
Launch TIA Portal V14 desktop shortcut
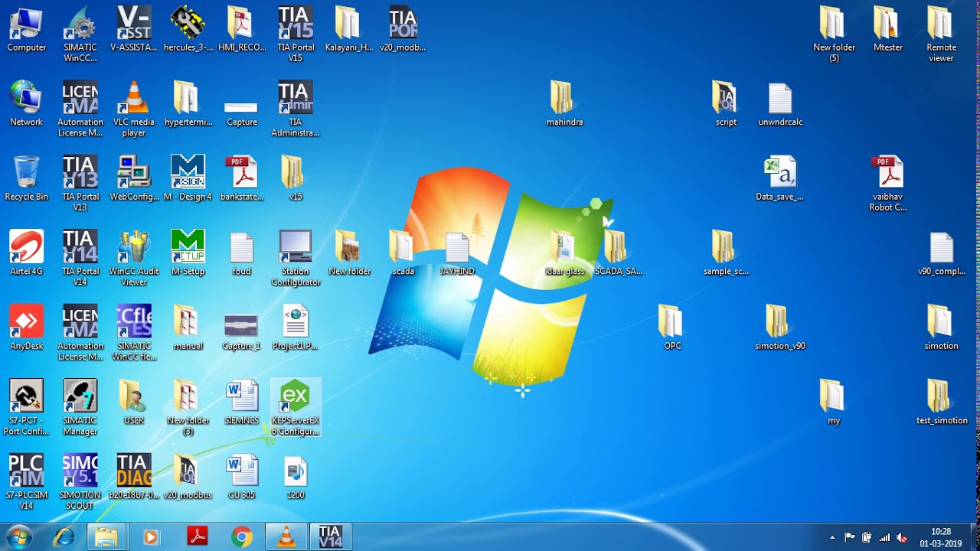80,258
